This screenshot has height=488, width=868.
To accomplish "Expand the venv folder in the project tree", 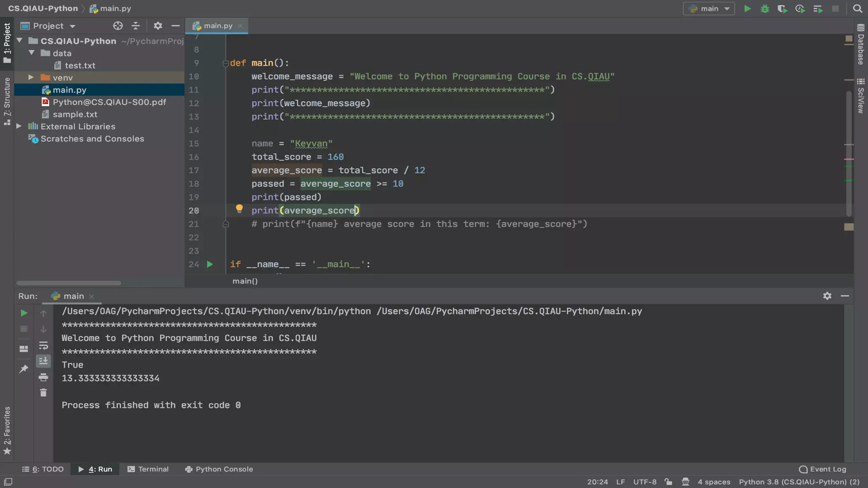I will click(x=31, y=78).
